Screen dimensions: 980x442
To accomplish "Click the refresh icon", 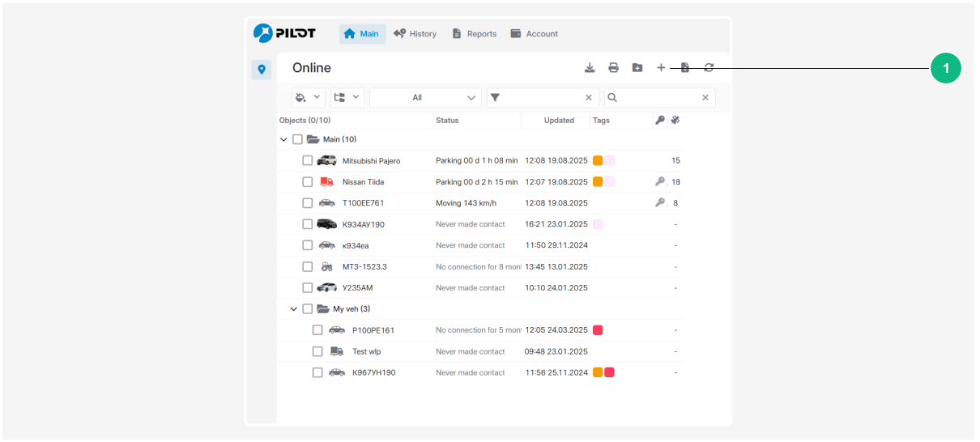I will 709,68.
